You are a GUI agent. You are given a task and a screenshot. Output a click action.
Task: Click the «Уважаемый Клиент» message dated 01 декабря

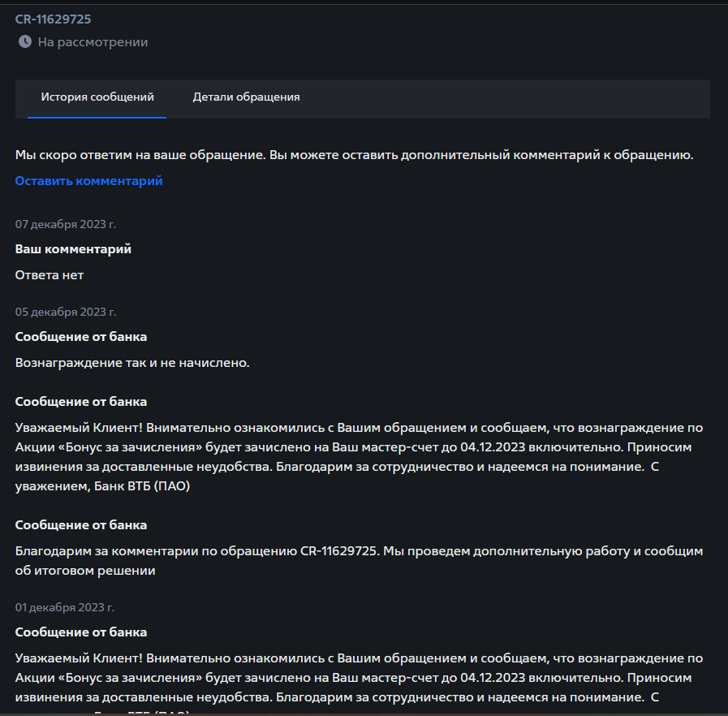(359, 678)
